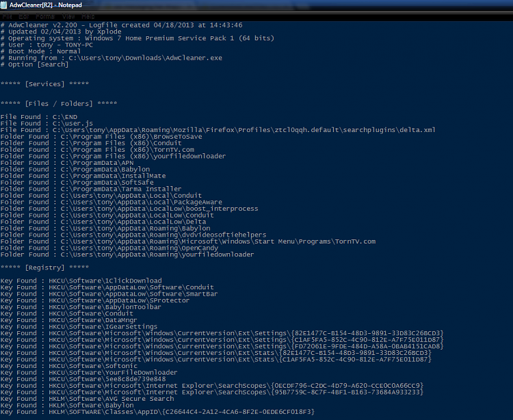Click the HKCU\Software\IGearSettings key line
Screen dimensions: 513x420
pyautogui.click(x=79, y=326)
